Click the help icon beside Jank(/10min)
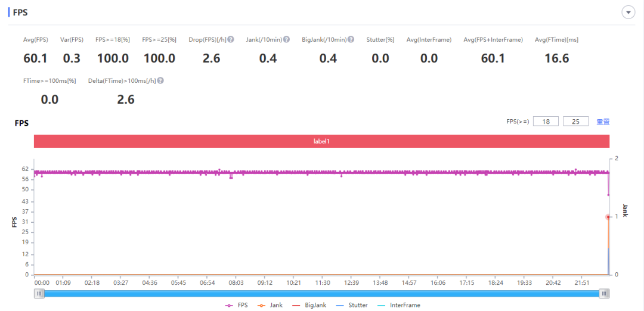Image resolution: width=644 pixels, height=311 pixels. pos(286,40)
